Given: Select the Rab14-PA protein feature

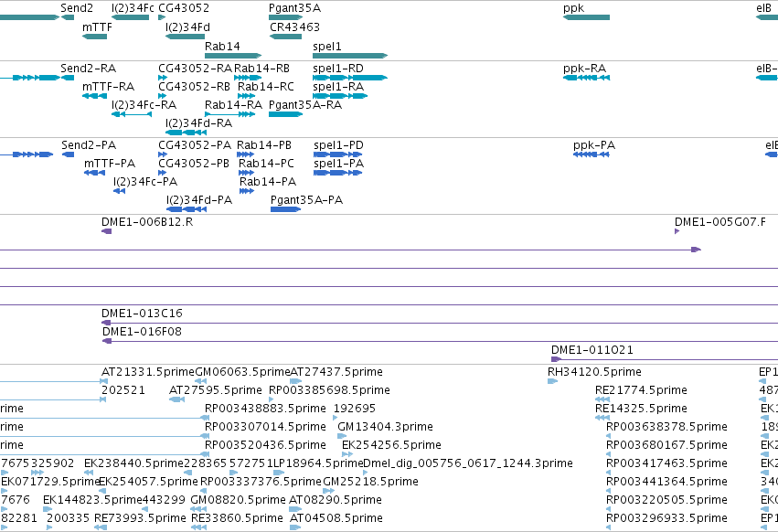Looking at the screenshot, I should point(247,191).
